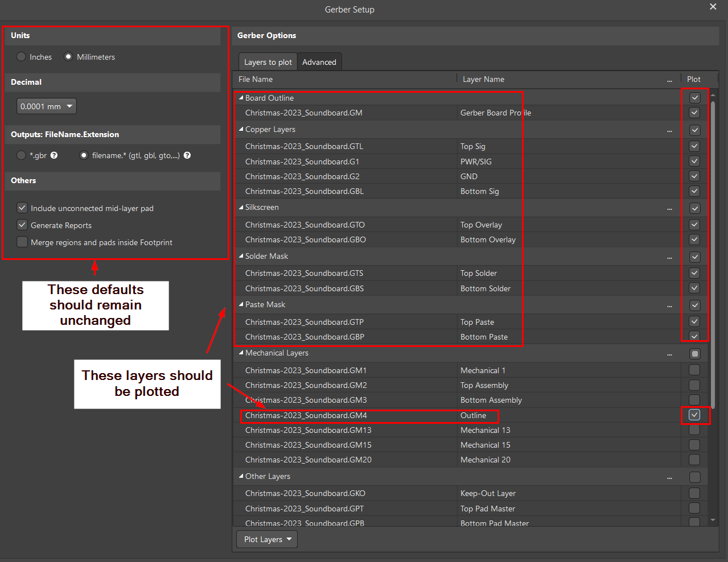Collapse the Mechanical Layers group
This screenshot has width=728, height=562.
(241, 353)
